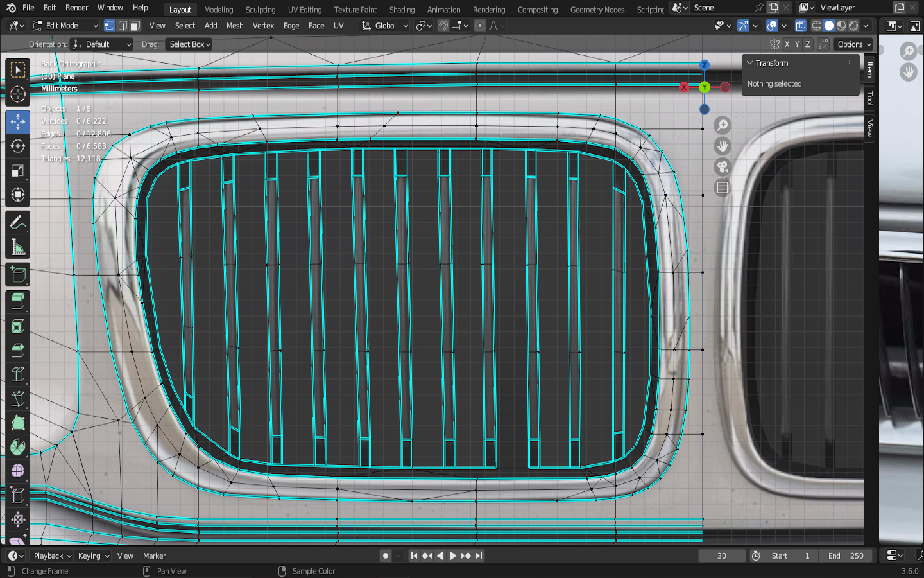The image size is (924, 578).
Task: Activate the Rotate tool
Action: tap(18, 146)
